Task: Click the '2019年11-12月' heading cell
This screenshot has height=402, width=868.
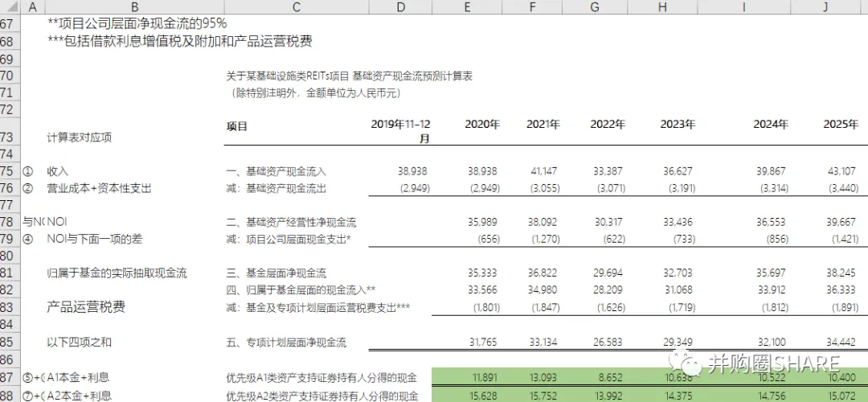Action: [x=400, y=131]
